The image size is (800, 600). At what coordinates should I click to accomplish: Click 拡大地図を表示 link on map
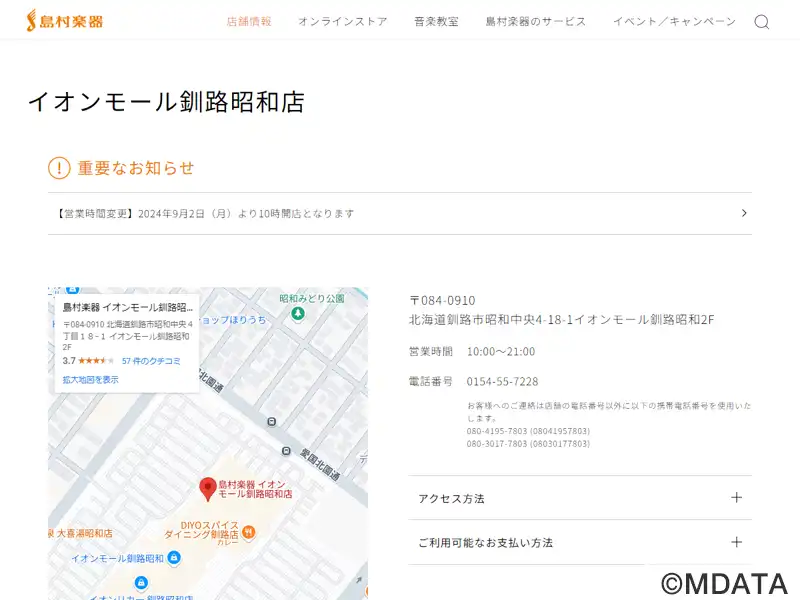point(90,380)
